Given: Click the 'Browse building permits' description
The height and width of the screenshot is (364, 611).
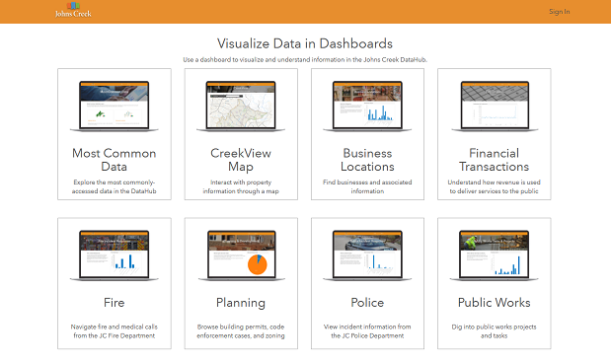Looking at the screenshot, I should click(241, 331).
